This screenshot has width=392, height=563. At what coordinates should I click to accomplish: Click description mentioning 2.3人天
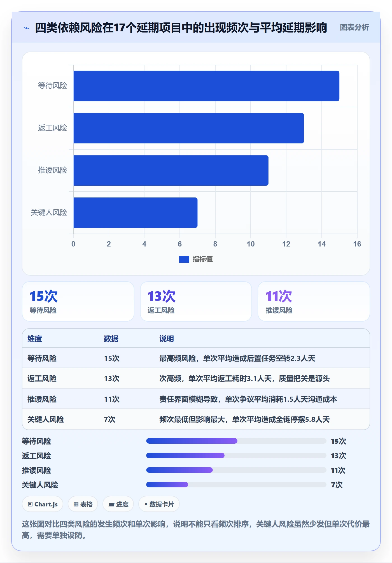coord(237,358)
